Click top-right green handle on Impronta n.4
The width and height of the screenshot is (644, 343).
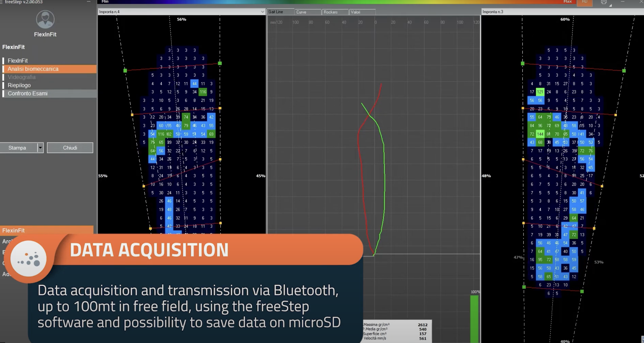pyautogui.click(x=220, y=63)
